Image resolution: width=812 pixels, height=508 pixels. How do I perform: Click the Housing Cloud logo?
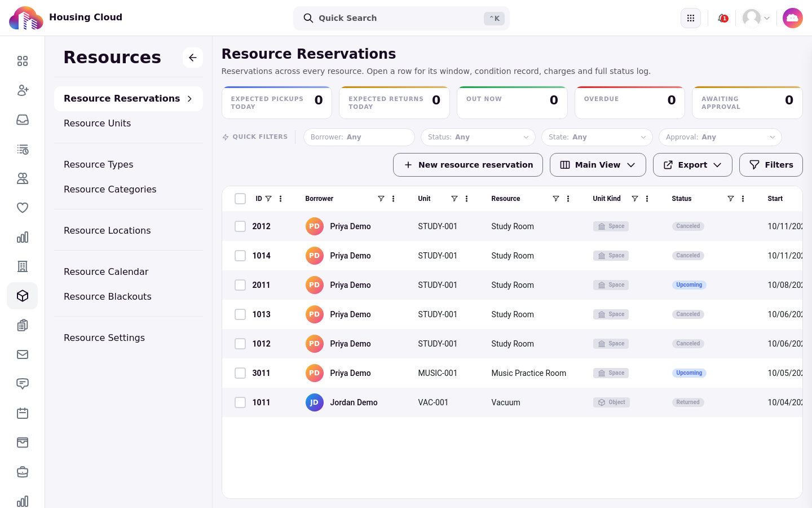(27, 18)
